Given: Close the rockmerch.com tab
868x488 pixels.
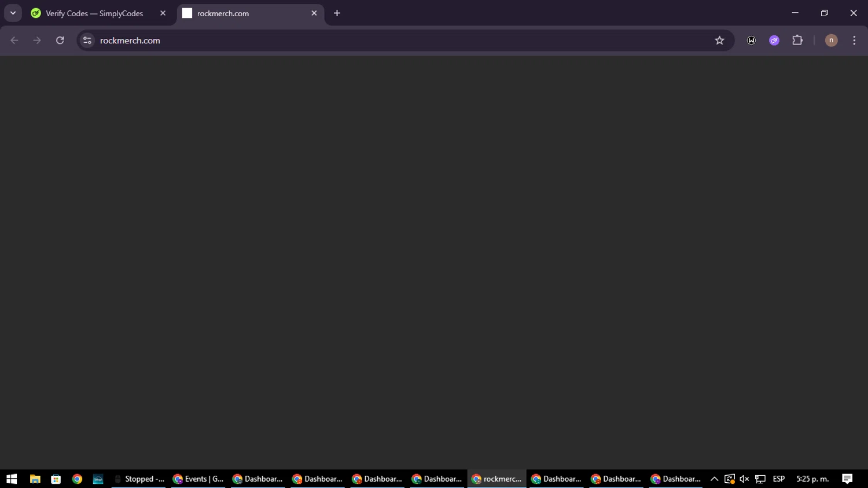Looking at the screenshot, I should (x=314, y=13).
